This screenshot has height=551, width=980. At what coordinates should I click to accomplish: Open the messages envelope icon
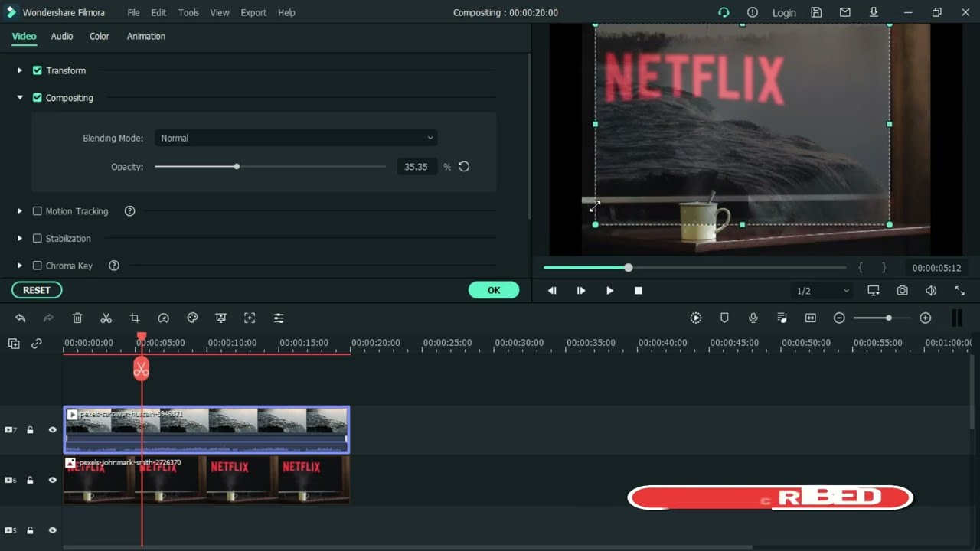[845, 12]
